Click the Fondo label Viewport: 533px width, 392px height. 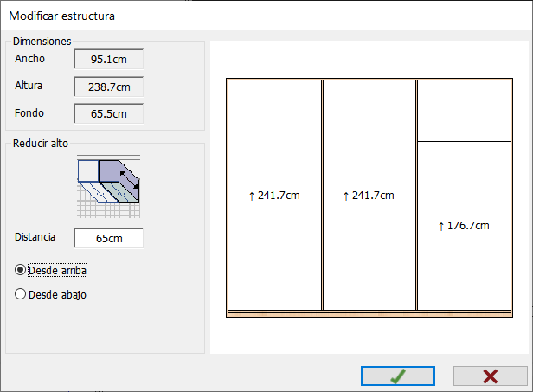[29, 112]
